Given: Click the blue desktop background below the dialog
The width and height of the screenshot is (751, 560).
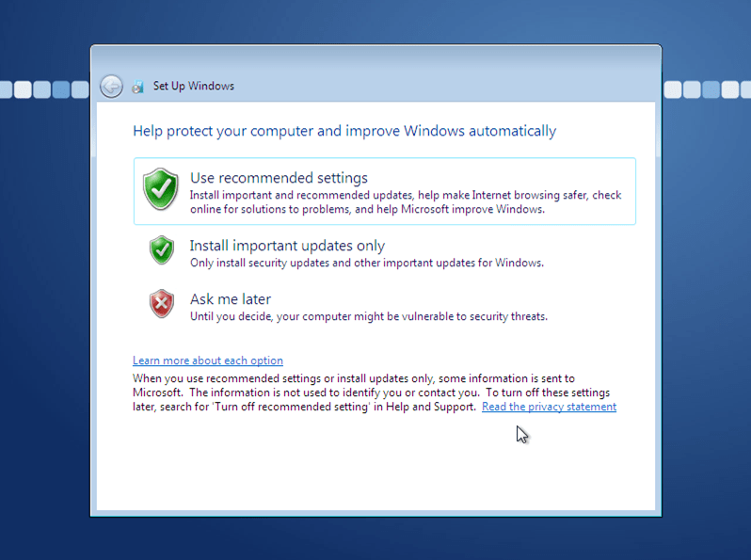Looking at the screenshot, I should point(376,539).
